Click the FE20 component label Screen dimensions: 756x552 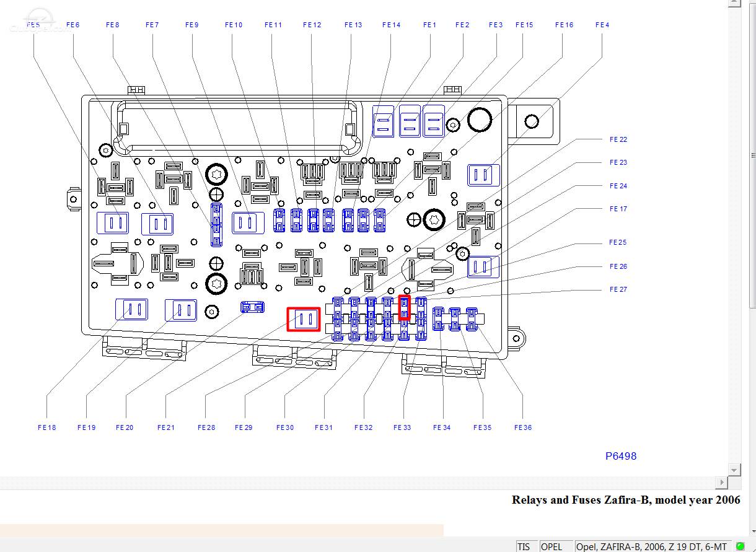click(125, 427)
